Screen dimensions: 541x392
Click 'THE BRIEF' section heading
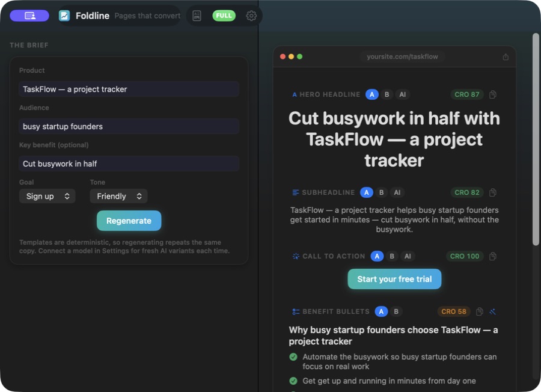[x=29, y=45]
